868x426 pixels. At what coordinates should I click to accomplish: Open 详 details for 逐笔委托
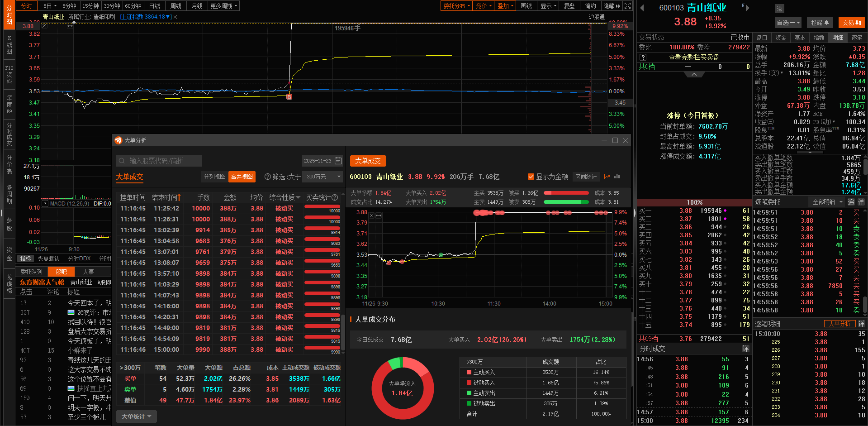pos(861,202)
